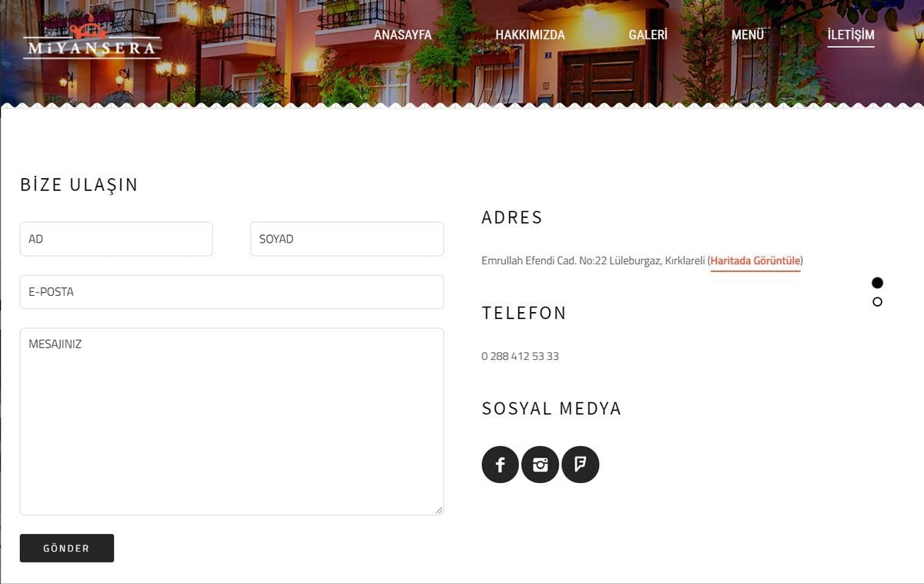
Task: Click inside the Mesajınız text area
Action: coord(232,421)
